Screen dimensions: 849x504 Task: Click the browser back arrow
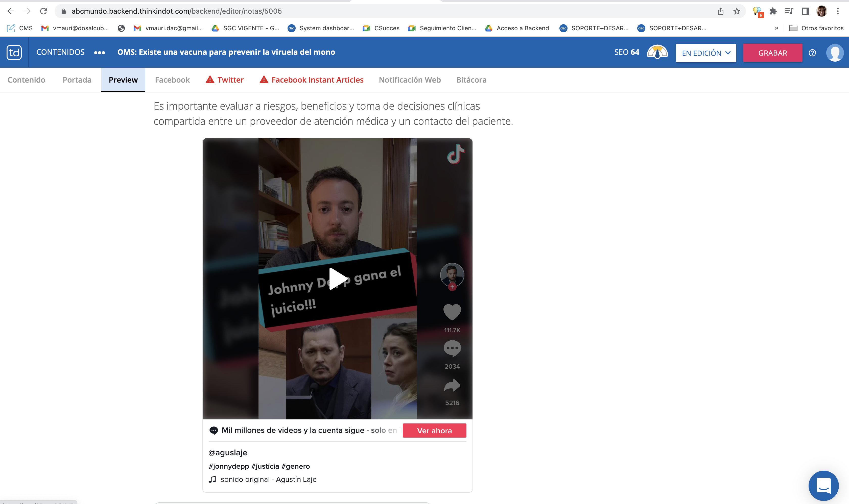[x=11, y=11]
